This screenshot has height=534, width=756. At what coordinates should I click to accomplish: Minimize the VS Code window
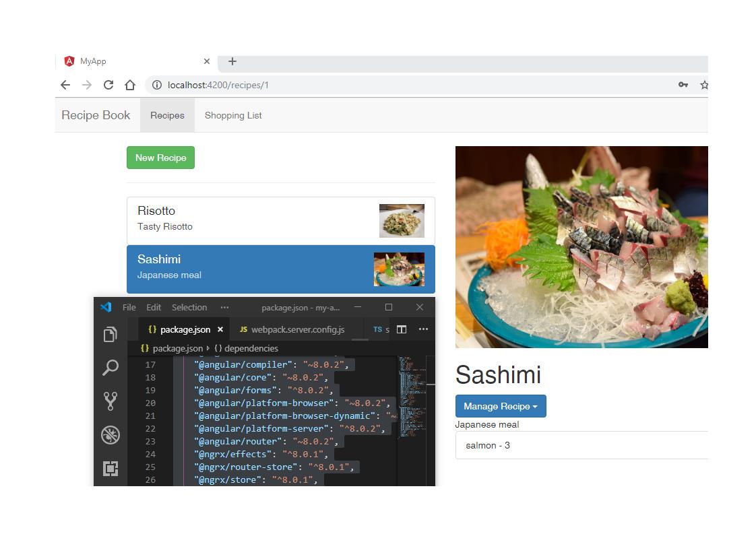[x=358, y=307]
